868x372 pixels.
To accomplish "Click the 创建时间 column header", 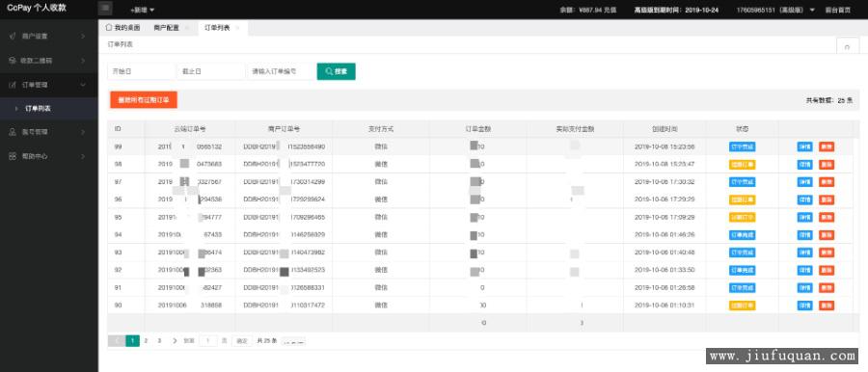I will [665, 129].
